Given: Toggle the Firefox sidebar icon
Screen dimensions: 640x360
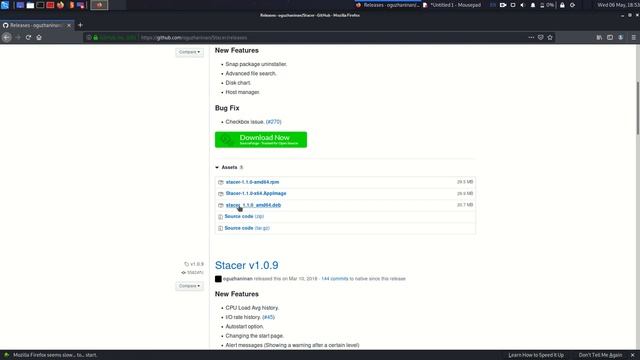Looking at the screenshot, I should tap(610, 37).
